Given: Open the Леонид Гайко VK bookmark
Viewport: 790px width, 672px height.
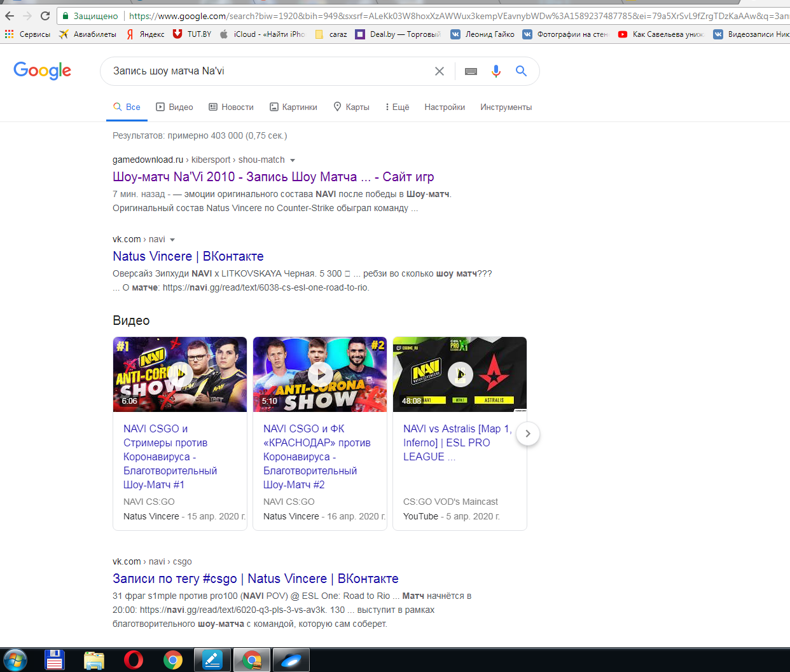Looking at the screenshot, I should pyautogui.click(x=482, y=34).
